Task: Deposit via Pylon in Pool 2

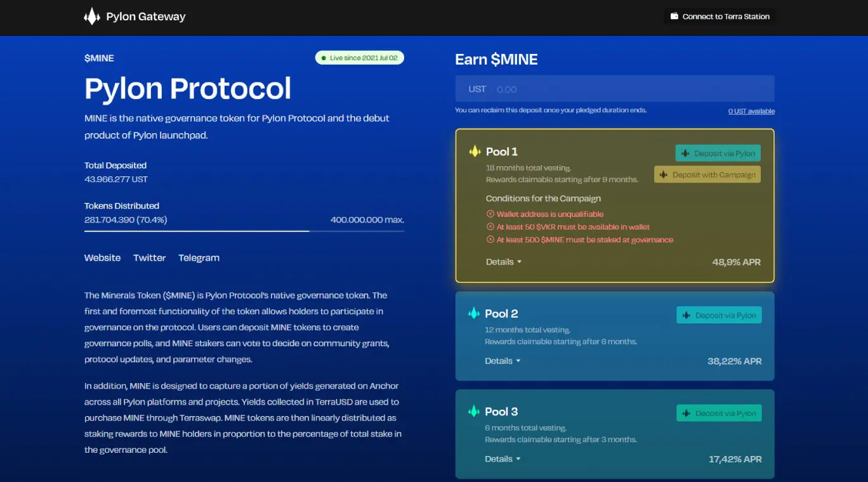Action: point(719,315)
